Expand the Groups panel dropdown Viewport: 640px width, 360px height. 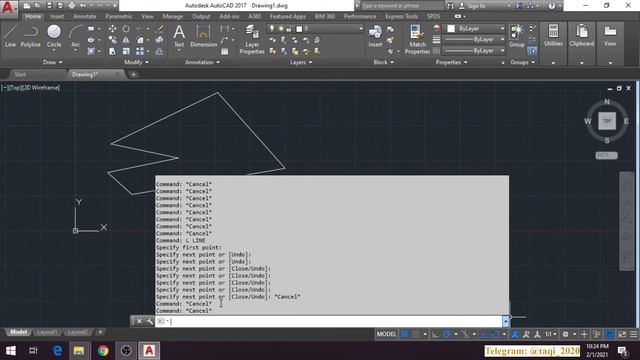point(522,62)
